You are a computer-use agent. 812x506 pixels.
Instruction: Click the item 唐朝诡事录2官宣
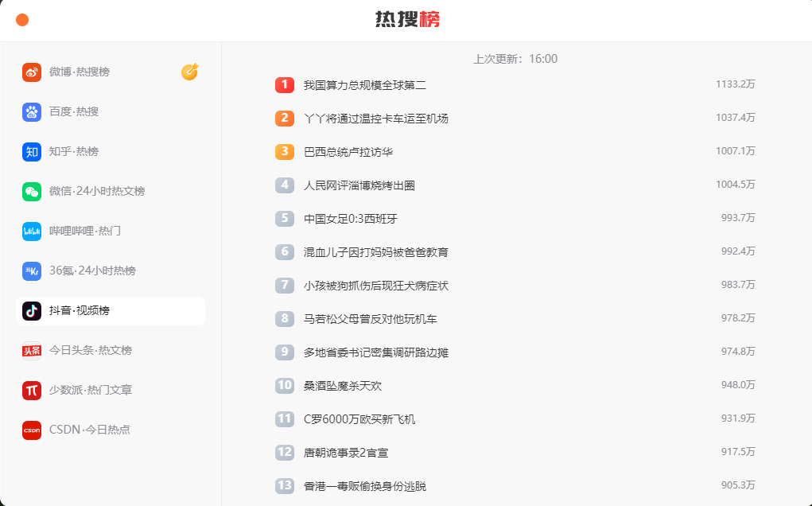(346, 451)
